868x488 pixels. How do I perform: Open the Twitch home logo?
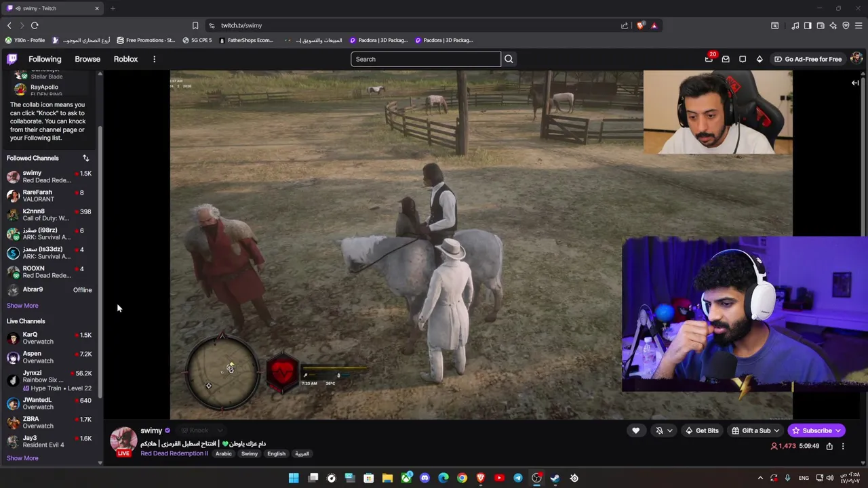tap(12, 59)
